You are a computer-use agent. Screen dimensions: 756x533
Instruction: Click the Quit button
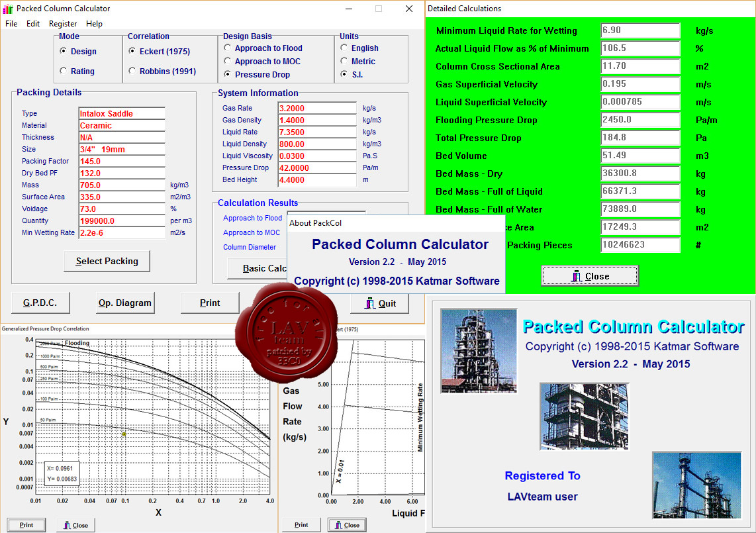pos(380,303)
